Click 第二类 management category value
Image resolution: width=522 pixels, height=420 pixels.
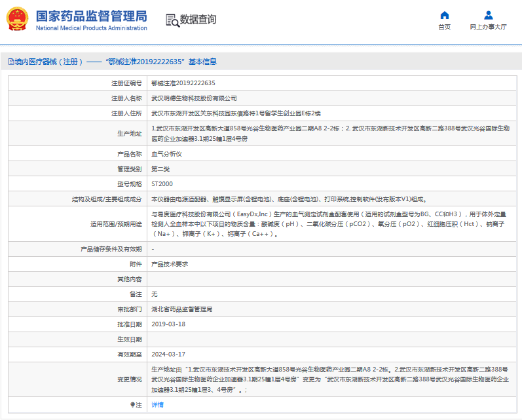(x=160, y=169)
